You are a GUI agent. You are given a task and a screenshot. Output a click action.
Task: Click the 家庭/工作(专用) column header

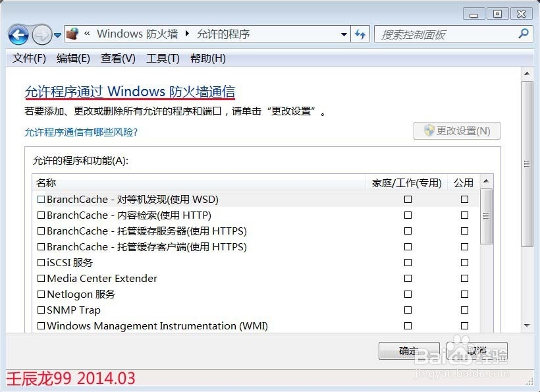(x=407, y=182)
